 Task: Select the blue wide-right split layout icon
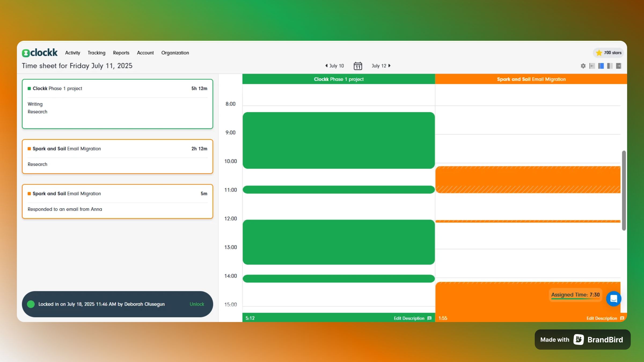tap(601, 66)
